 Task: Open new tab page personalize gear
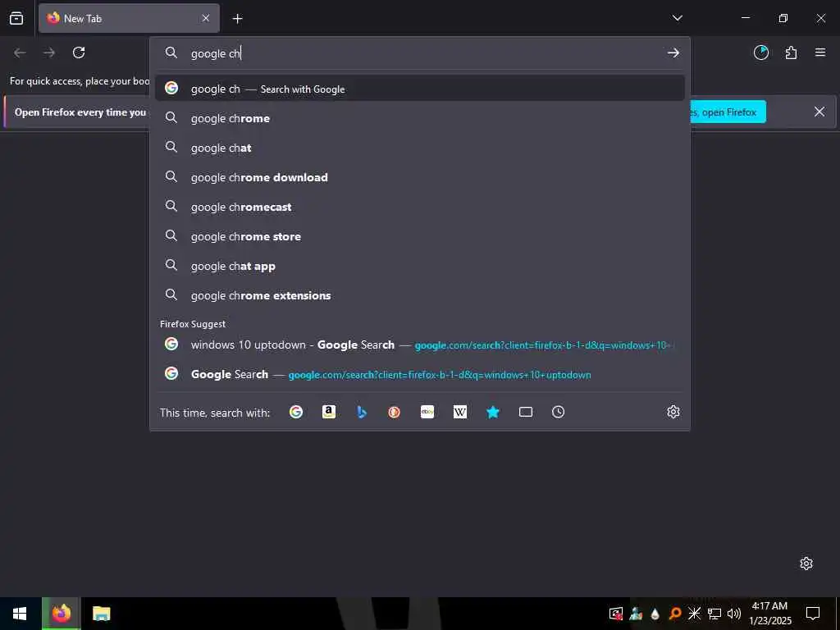[806, 563]
